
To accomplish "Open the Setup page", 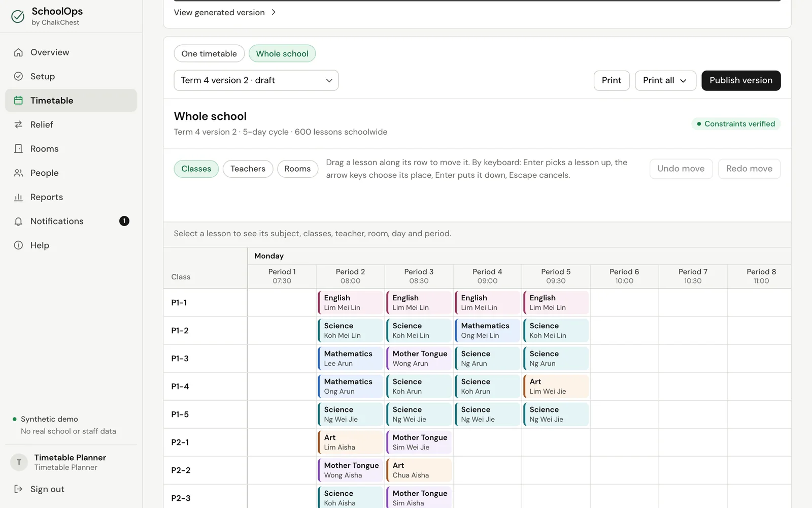I will (71, 76).
